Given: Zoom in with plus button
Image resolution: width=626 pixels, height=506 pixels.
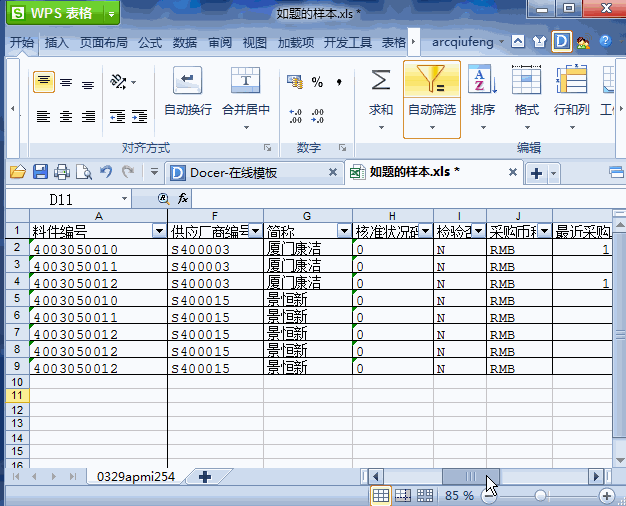Looking at the screenshot, I should click(x=607, y=496).
